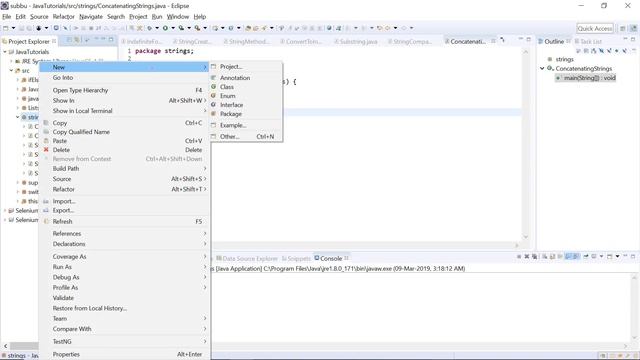Click the Paste clipboard icon in context menu
This screenshot has width=640, height=360.
pos(46,140)
